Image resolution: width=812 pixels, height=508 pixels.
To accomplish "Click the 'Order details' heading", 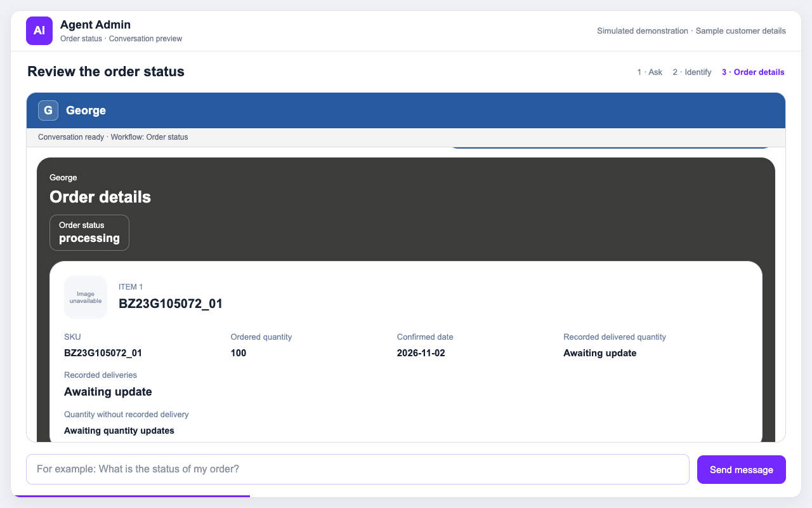I will point(100,197).
